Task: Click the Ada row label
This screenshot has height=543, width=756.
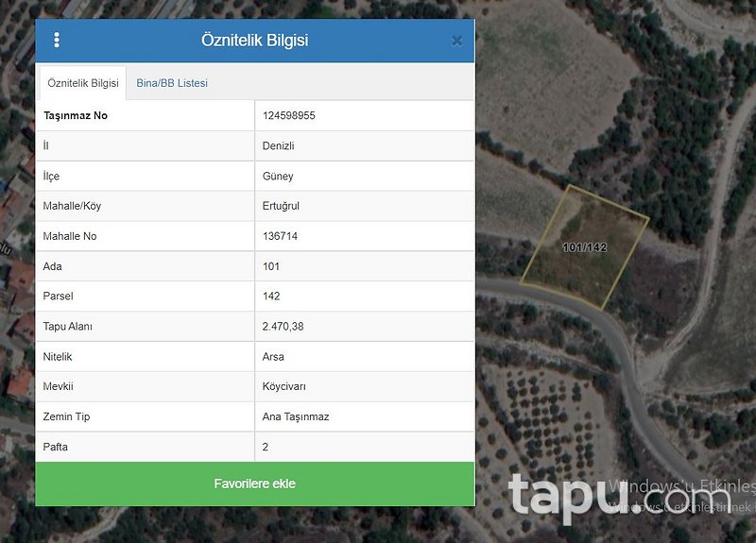Action: pos(53,266)
